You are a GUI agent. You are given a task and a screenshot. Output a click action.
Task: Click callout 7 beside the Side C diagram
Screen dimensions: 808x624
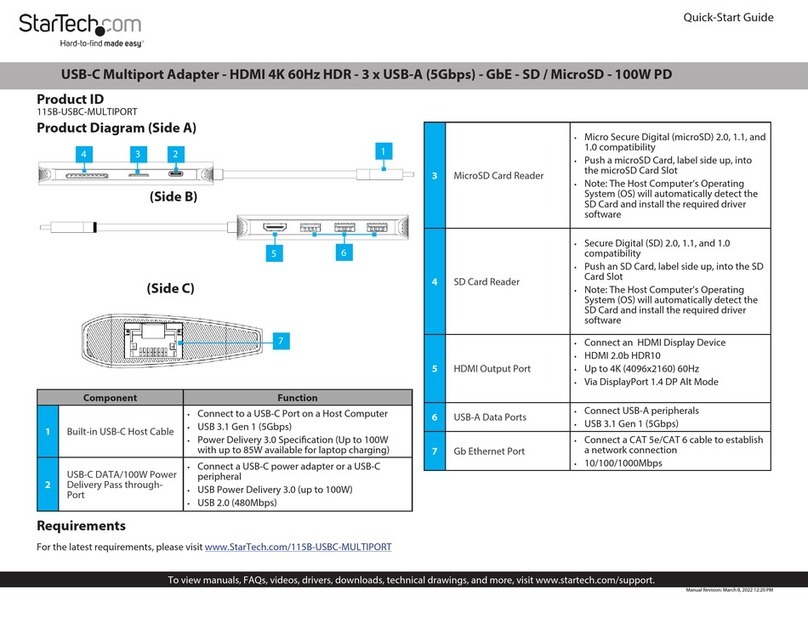point(282,342)
